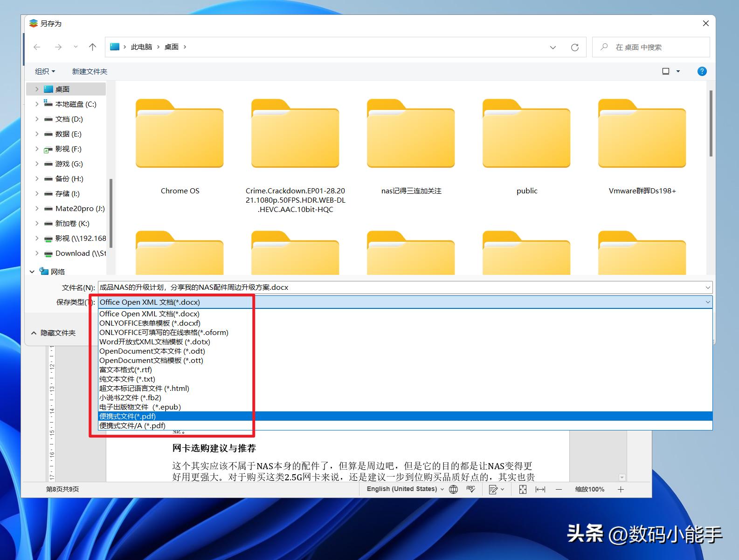Click 此电脑 in the address path
739x560 pixels.
[141, 47]
